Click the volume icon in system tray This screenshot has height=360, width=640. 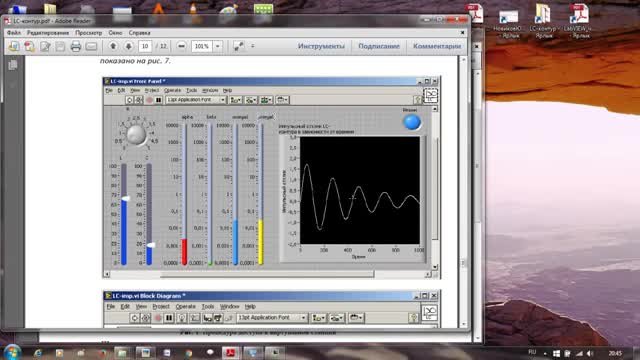590,353
